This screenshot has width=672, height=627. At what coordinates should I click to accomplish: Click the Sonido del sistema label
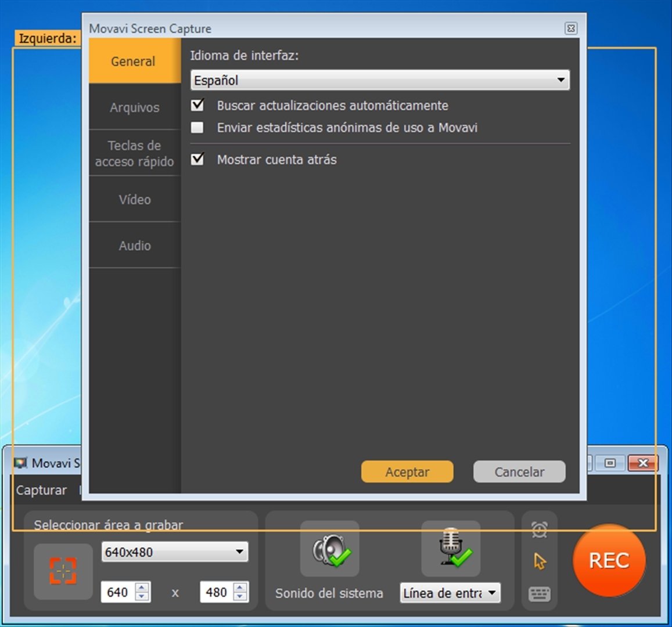tap(329, 593)
